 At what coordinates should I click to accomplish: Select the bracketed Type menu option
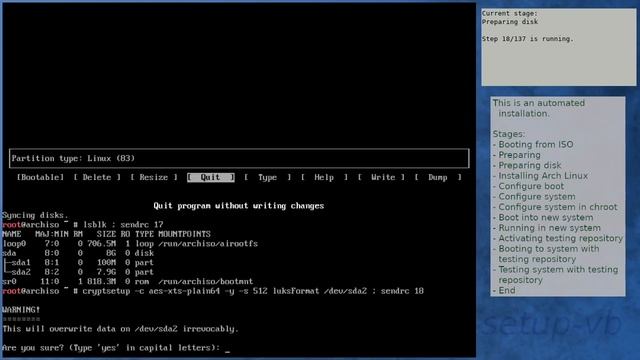[267, 177]
